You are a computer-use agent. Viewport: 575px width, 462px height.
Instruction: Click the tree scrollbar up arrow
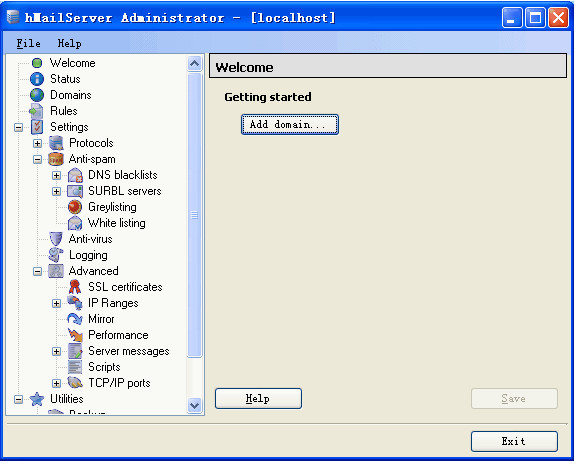(x=194, y=64)
